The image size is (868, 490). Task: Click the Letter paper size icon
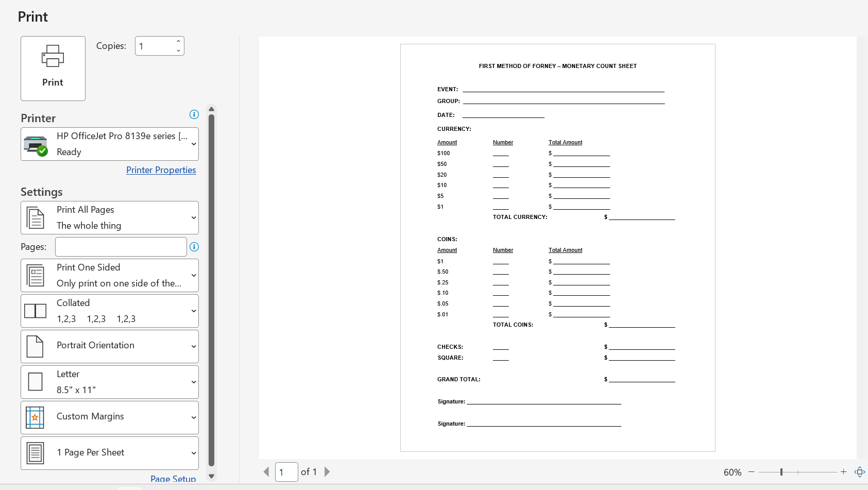coord(36,382)
